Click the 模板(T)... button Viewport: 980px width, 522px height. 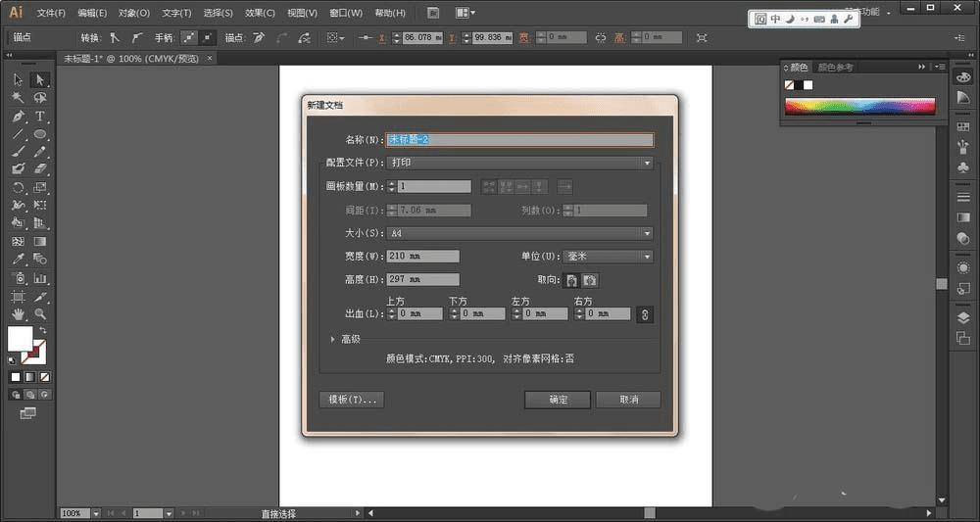[x=351, y=400]
